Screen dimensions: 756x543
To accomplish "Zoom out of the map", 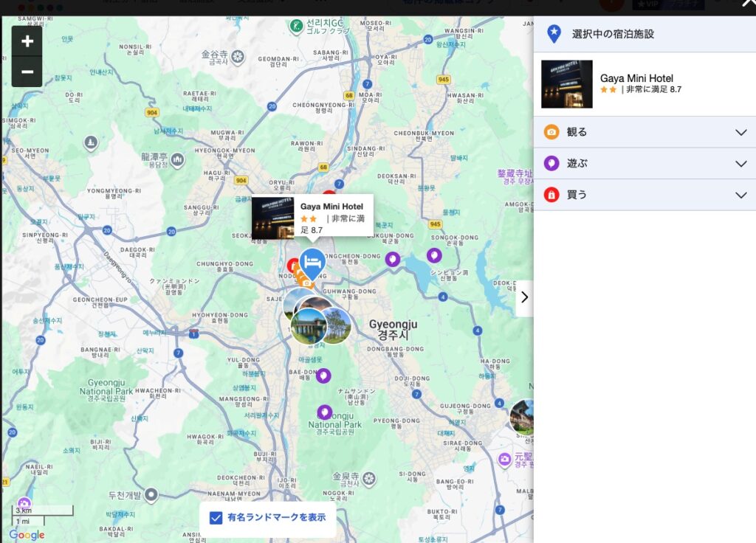I will (27, 72).
